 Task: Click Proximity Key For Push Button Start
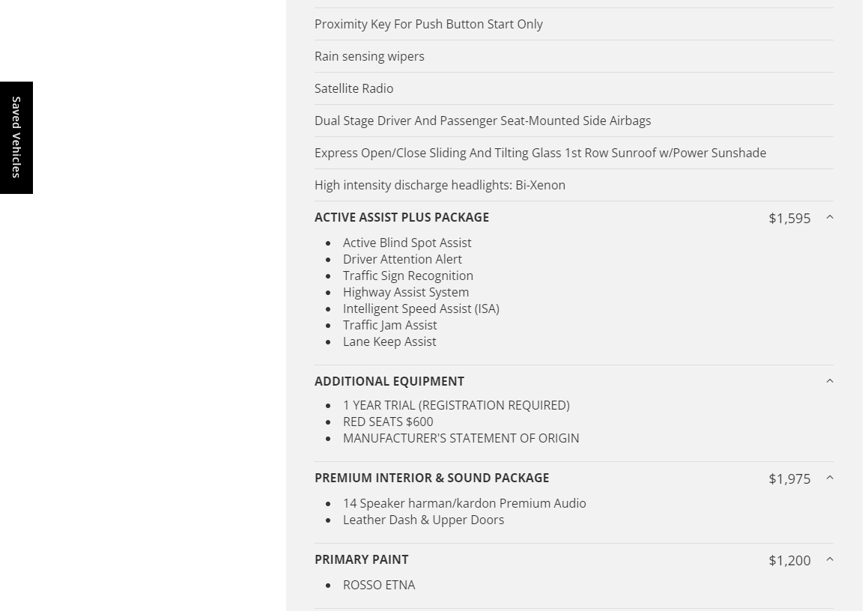428,24
